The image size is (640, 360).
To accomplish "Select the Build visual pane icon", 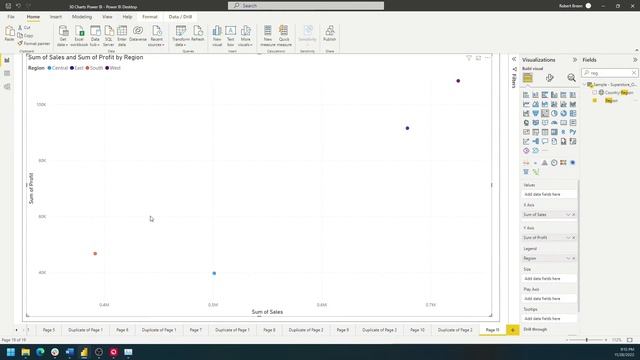I will coord(528,78).
